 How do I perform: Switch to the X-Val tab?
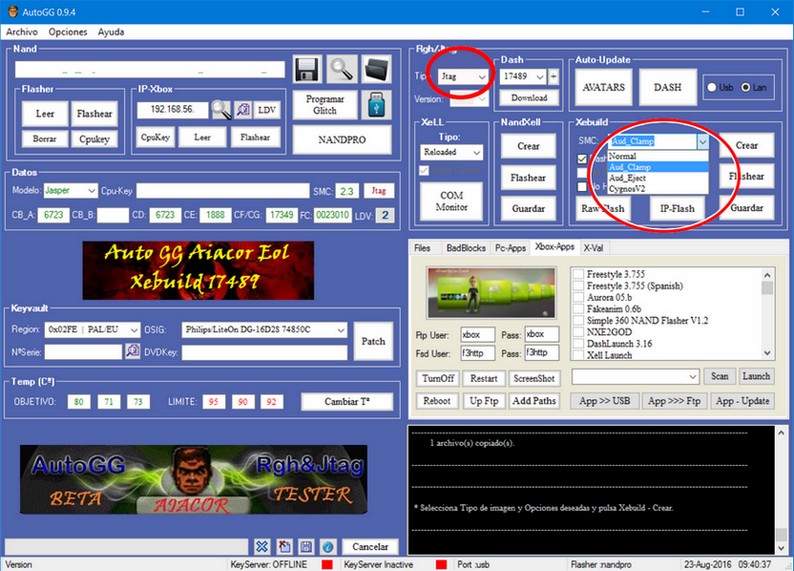tap(593, 248)
